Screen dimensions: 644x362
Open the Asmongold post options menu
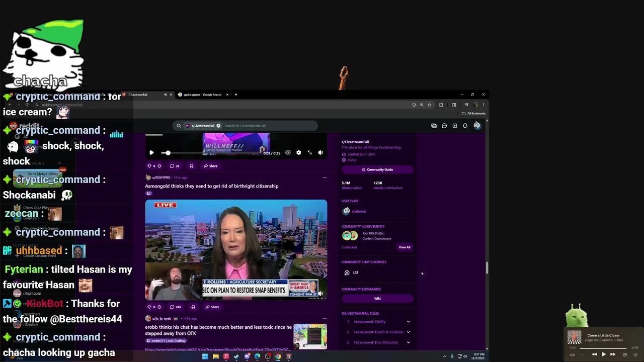(325, 177)
